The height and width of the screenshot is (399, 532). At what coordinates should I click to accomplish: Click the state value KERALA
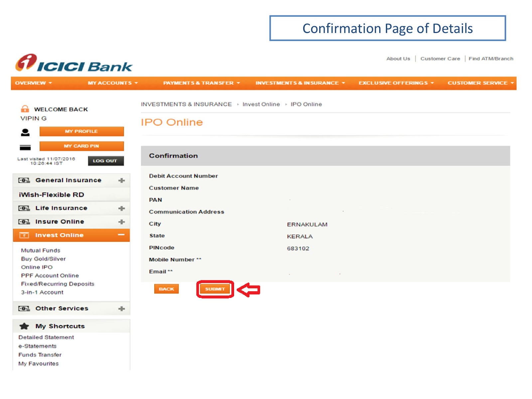[300, 236]
